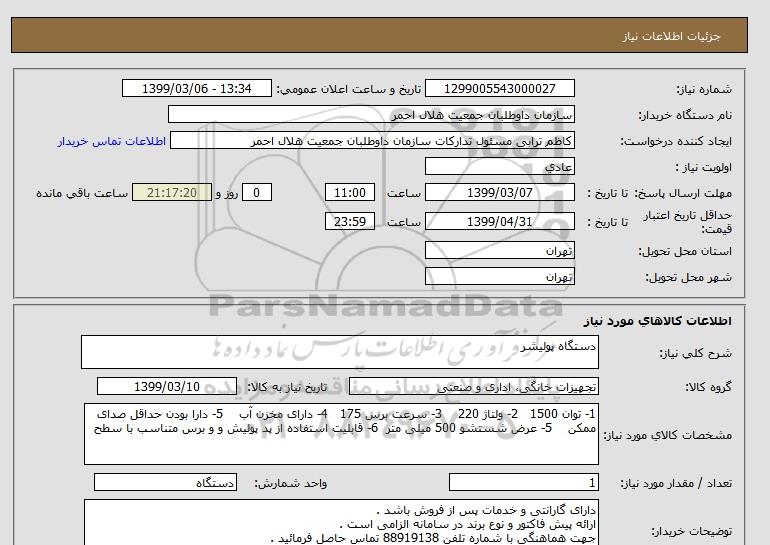Click the نام دستگاه خریدار label
This screenshot has width=770, height=545.
click(685, 115)
